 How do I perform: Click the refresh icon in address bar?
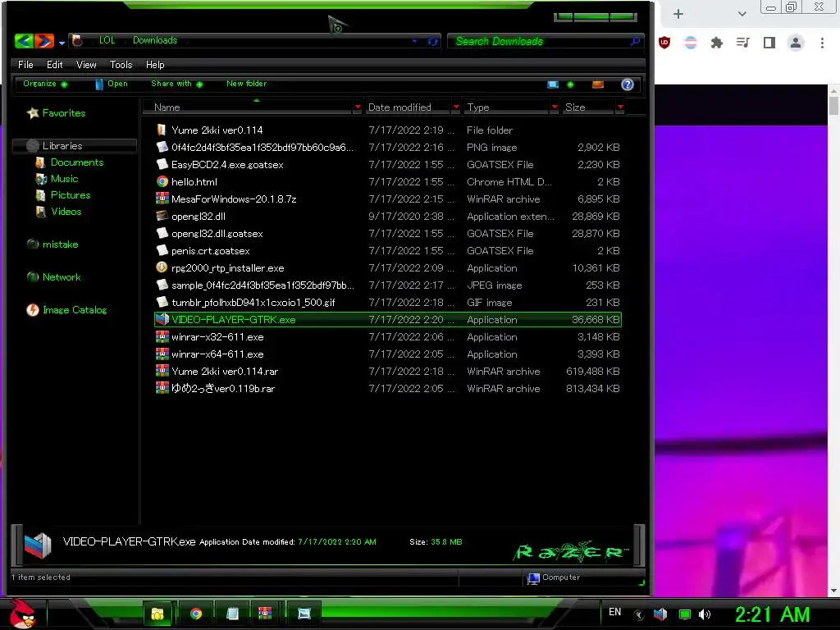[433, 41]
